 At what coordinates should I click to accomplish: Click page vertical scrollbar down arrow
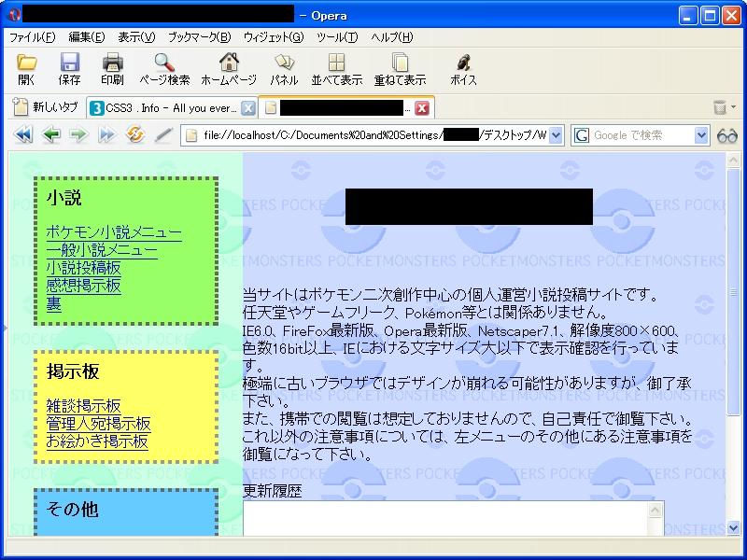(733, 527)
